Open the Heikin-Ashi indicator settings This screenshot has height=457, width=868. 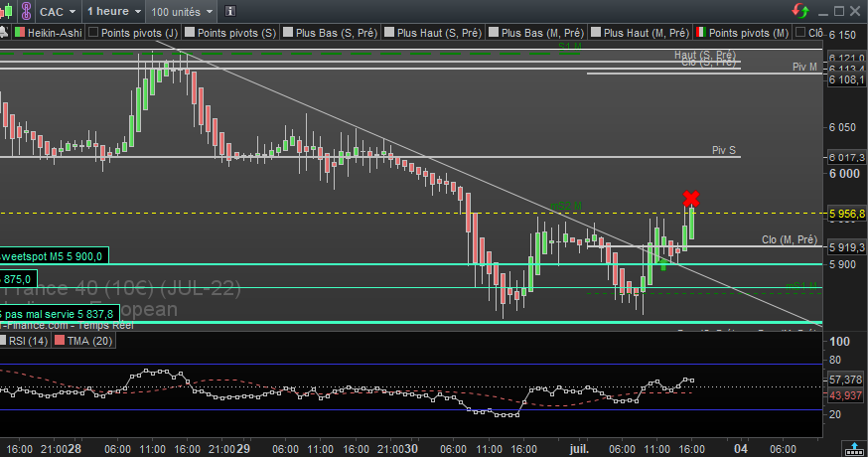(55, 33)
